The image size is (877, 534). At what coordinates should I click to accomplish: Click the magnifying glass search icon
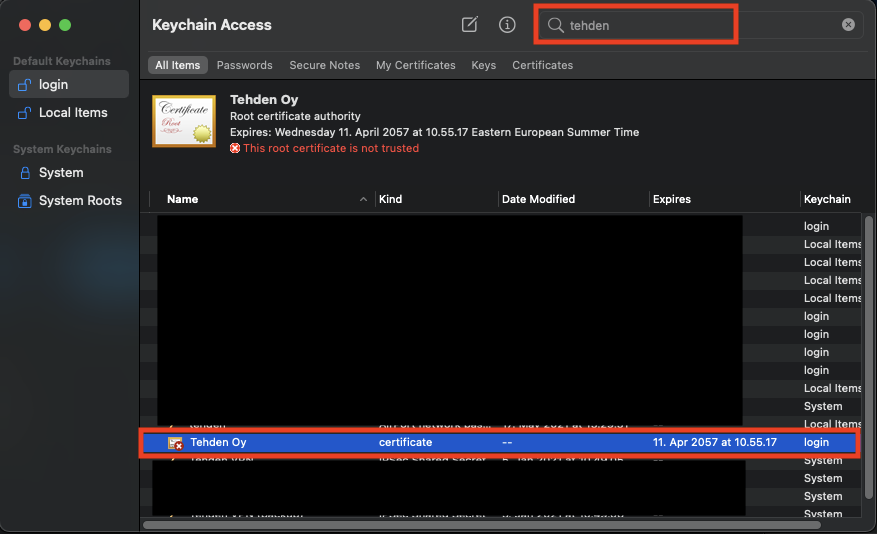[x=556, y=25]
